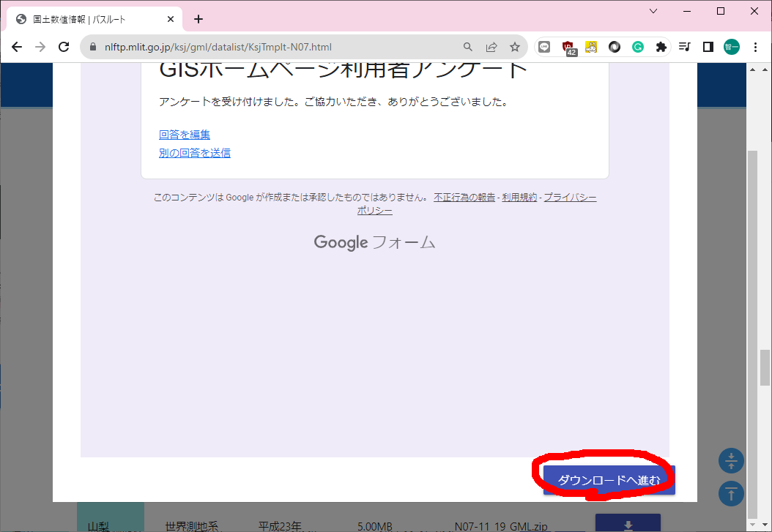Image resolution: width=772 pixels, height=532 pixels.
Task: Click the URL address bar field
Action: [x=278, y=47]
